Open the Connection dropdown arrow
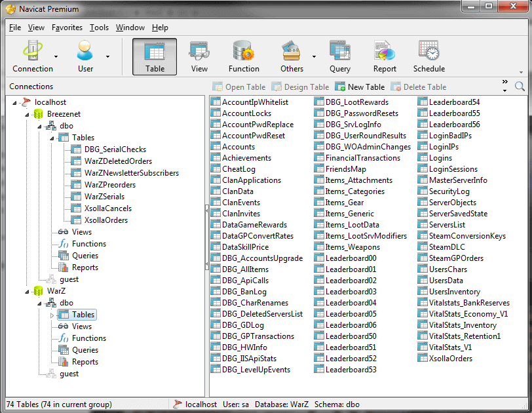Screen dimensions: 532x413 point(56,56)
